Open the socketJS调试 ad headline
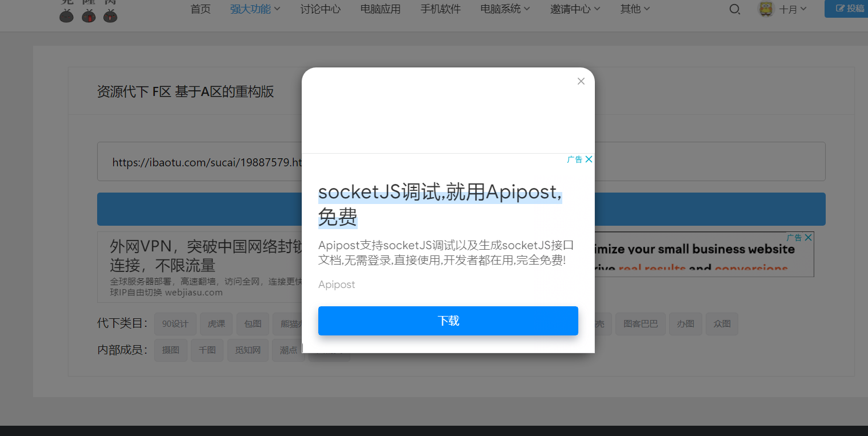The image size is (868, 436). pos(440,205)
